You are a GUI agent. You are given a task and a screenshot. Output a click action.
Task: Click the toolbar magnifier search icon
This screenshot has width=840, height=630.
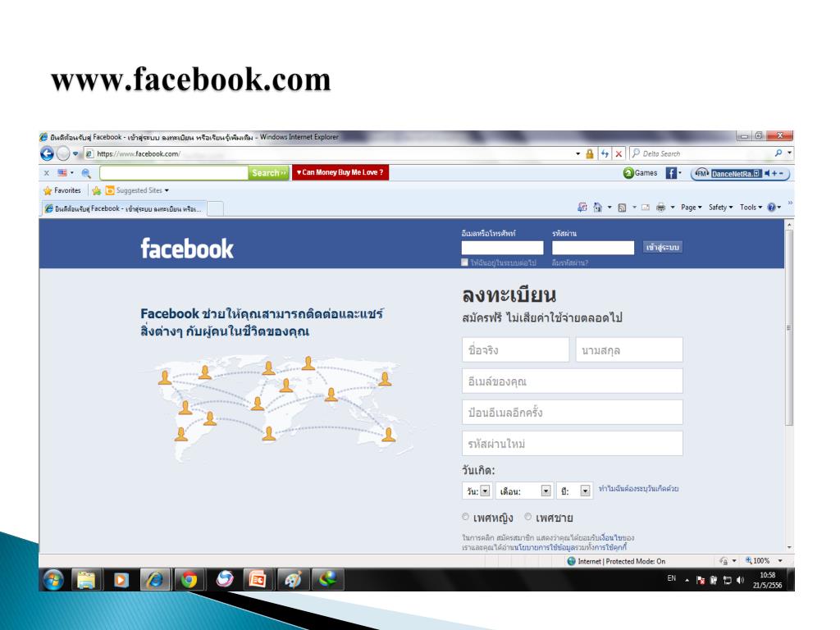tap(86, 173)
